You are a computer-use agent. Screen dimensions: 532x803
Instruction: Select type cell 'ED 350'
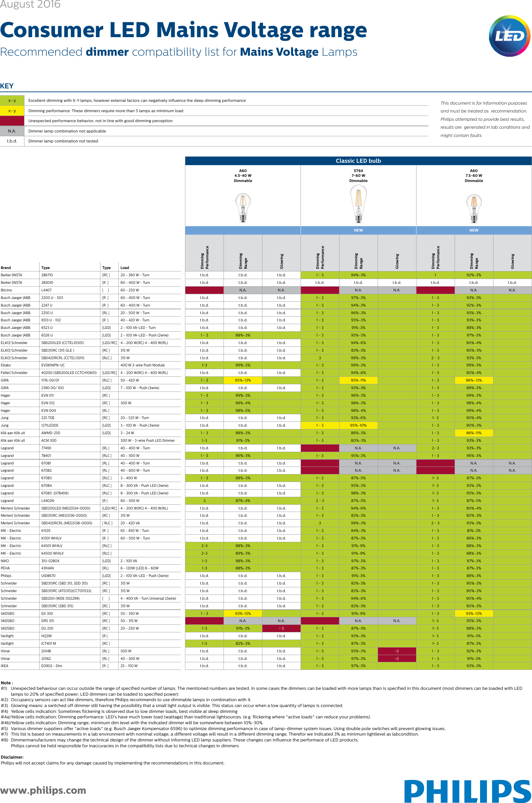(47, 613)
